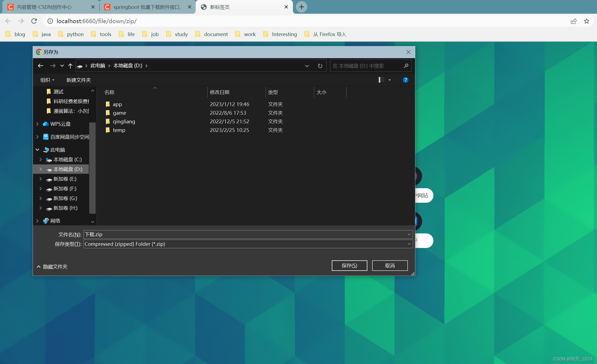Open the 保存类型 dropdown

pos(409,244)
